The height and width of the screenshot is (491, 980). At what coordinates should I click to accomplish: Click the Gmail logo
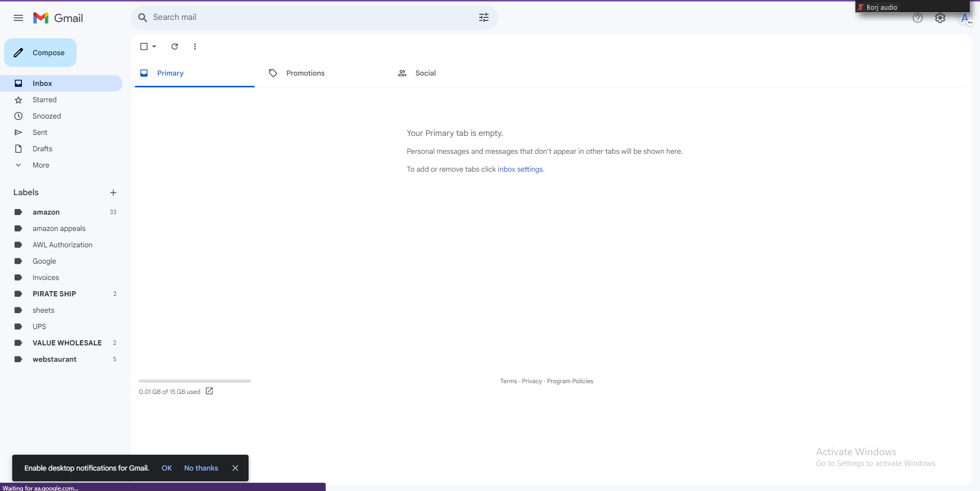58,18
